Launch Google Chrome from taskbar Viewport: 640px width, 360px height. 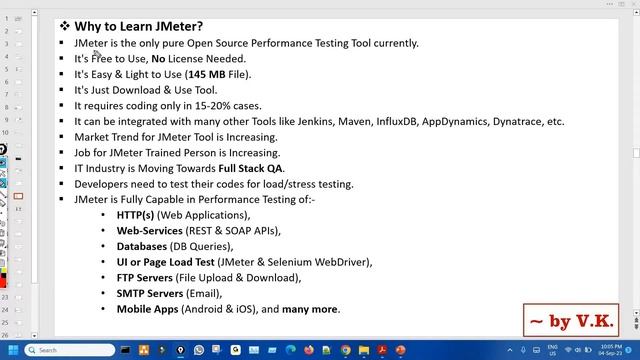point(346,350)
